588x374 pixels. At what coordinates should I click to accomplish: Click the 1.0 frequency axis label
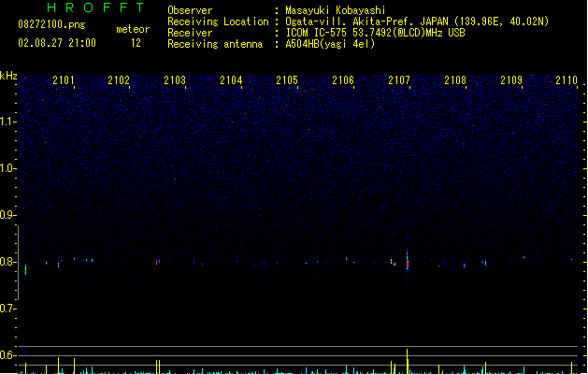click(x=7, y=168)
